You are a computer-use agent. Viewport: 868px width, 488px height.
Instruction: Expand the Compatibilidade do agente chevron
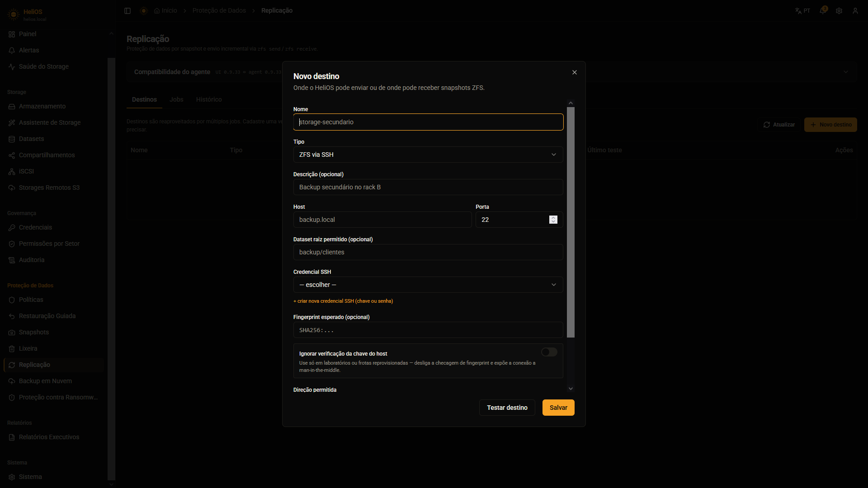[x=846, y=72]
